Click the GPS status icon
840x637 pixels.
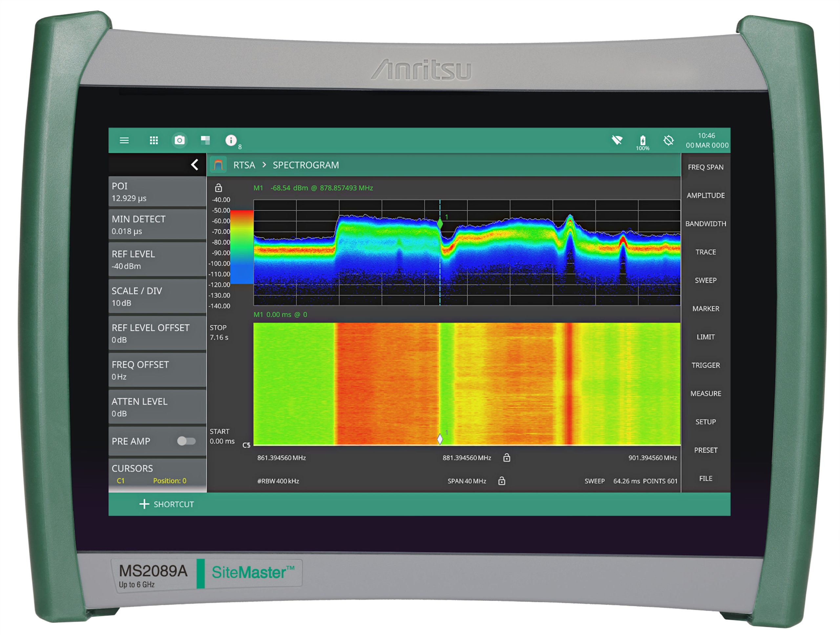pyautogui.click(x=668, y=140)
